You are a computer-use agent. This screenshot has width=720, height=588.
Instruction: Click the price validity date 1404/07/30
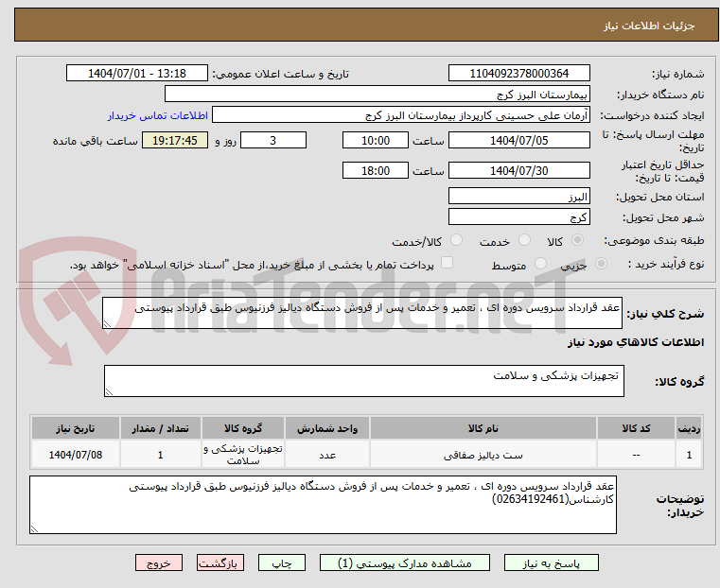[x=518, y=170]
